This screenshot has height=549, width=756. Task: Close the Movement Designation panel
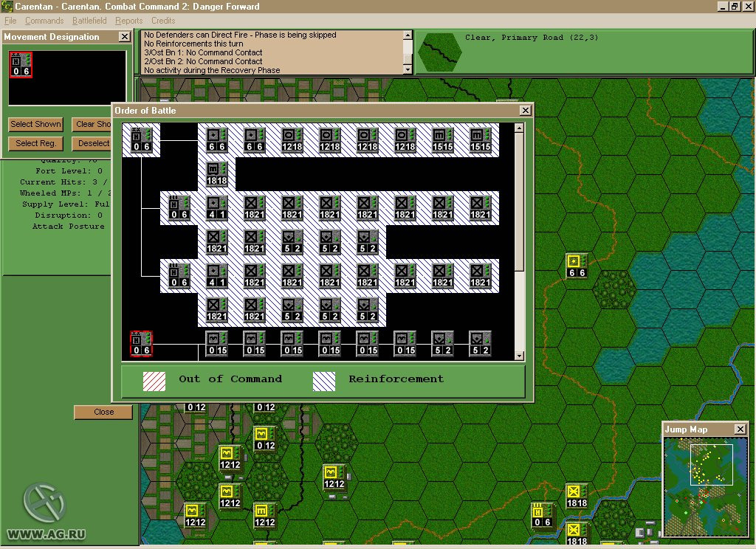click(x=124, y=37)
